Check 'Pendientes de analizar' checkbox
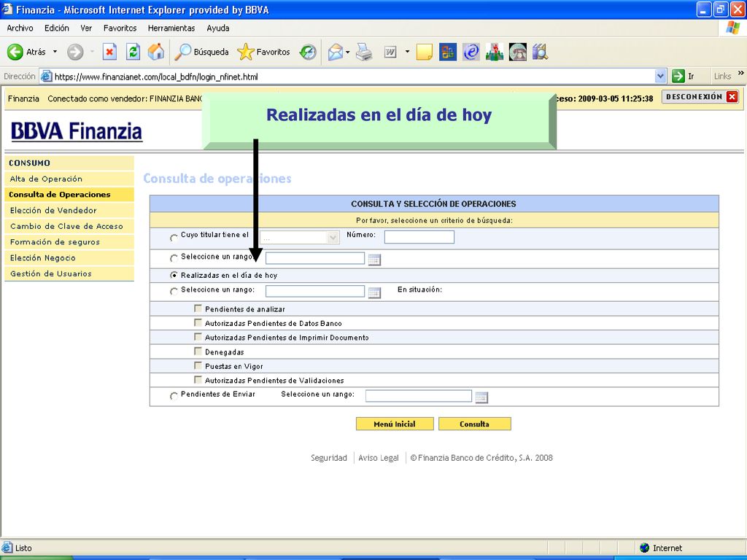 (x=198, y=308)
